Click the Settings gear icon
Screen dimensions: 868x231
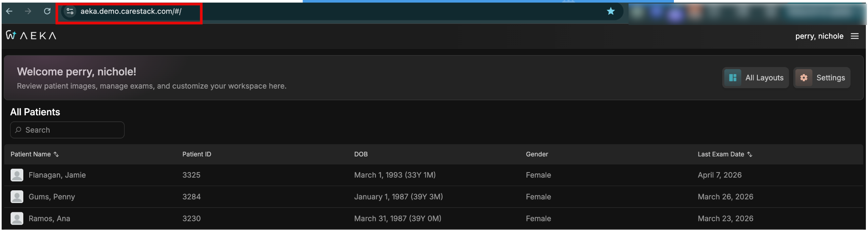coord(804,78)
